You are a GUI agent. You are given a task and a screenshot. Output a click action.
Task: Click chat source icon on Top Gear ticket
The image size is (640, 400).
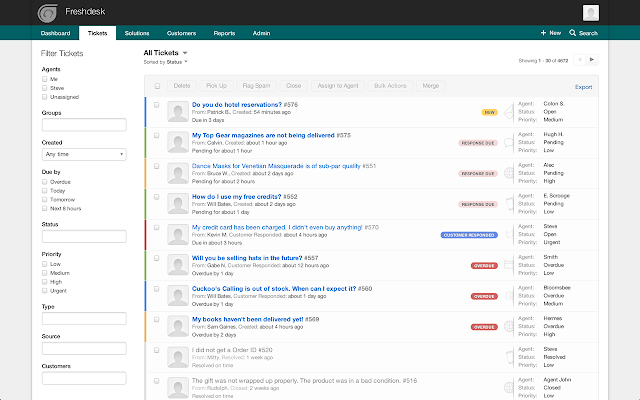pos(509,142)
